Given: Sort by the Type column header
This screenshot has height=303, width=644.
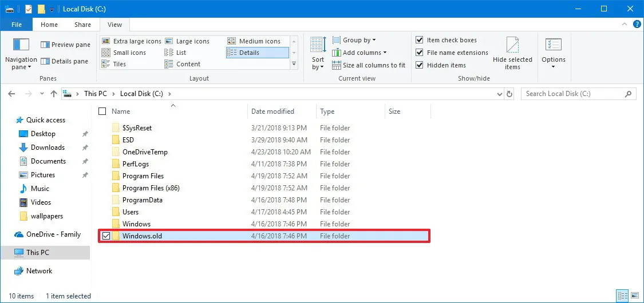Looking at the screenshot, I should point(327,111).
